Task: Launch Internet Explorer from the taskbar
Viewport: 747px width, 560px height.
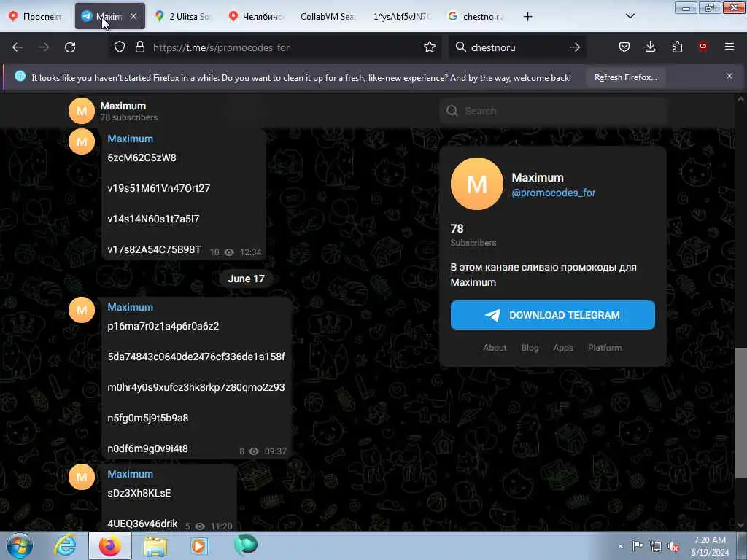Action: (x=64, y=545)
